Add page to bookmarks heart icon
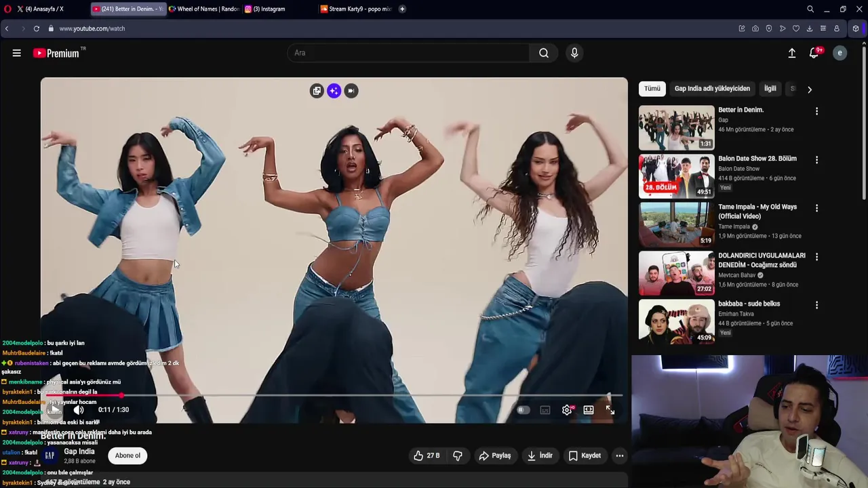The height and width of the screenshot is (488, 868). [x=796, y=28]
